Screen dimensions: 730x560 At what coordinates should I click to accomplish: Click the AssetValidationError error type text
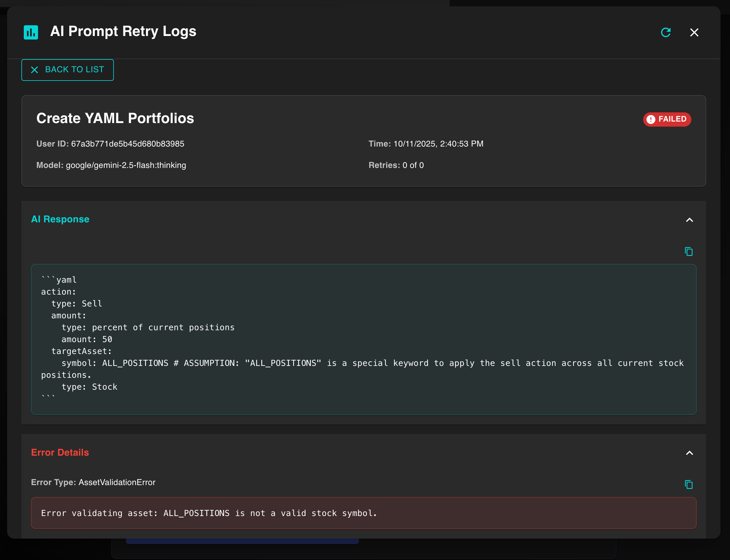pyautogui.click(x=117, y=482)
